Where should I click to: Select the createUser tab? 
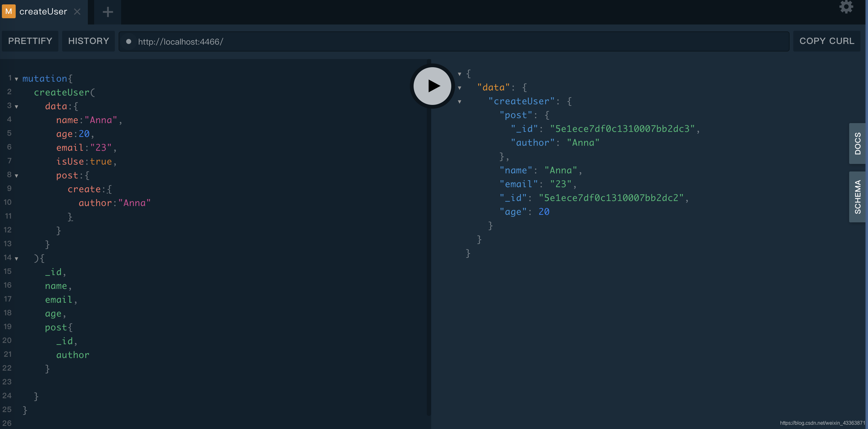point(43,12)
